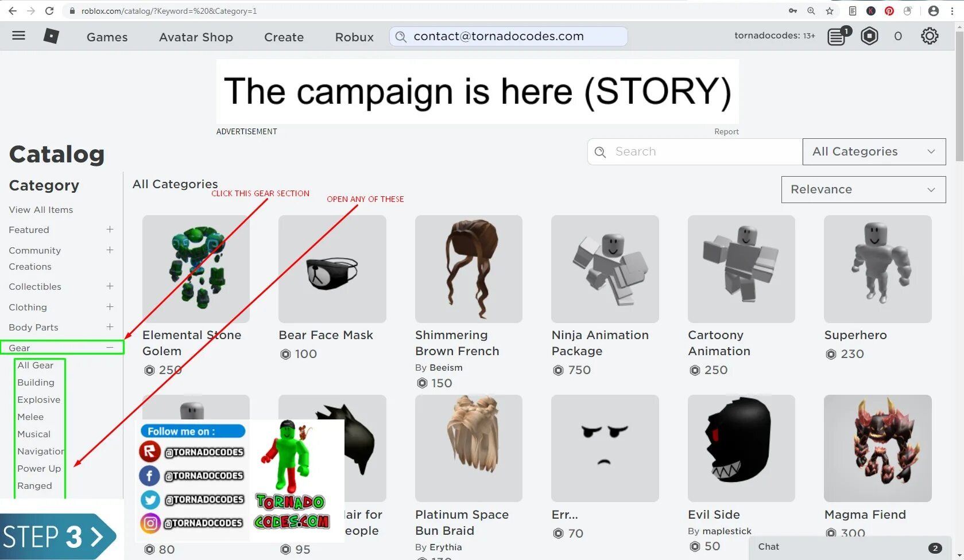Click the campaign advertisement banner

pyautogui.click(x=477, y=91)
